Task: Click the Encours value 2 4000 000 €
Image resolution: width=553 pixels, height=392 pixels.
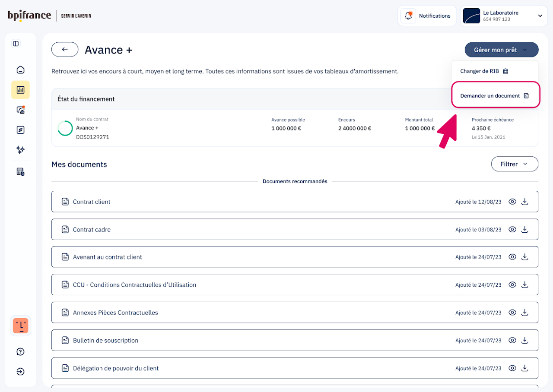Action: [x=355, y=128]
